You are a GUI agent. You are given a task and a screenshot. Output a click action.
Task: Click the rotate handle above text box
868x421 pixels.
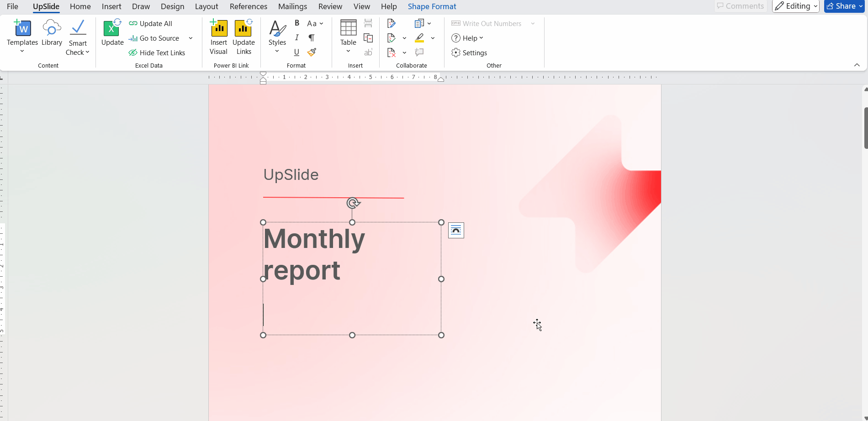tap(352, 203)
